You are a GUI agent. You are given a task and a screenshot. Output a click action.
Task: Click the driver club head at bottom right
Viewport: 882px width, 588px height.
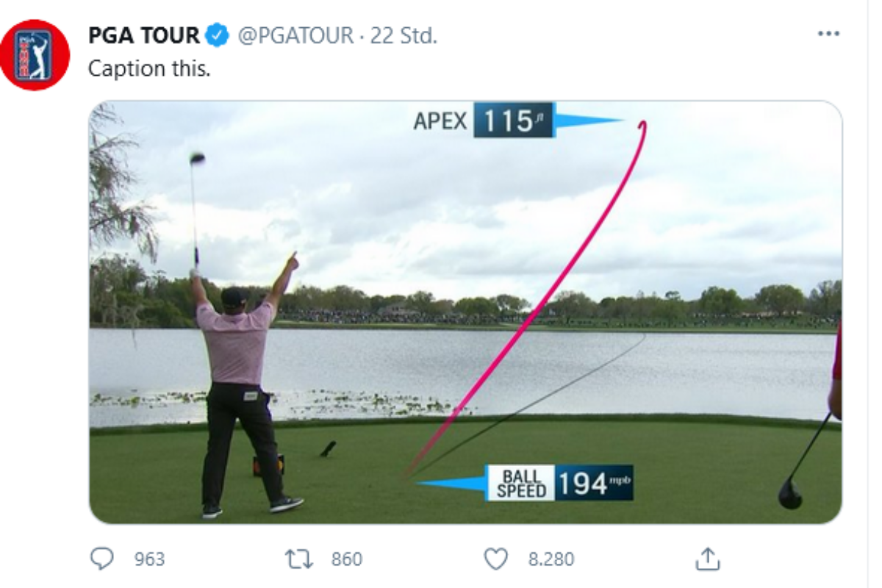pos(790,494)
